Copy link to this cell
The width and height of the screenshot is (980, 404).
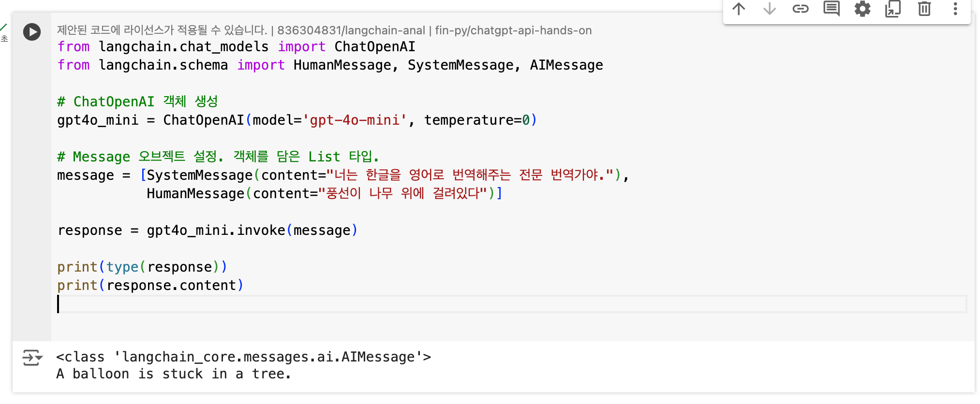[x=801, y=9]
